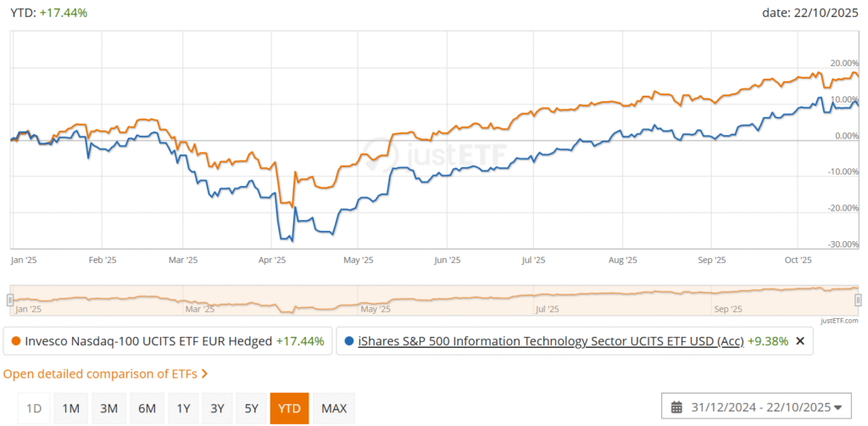
Task: Click the justETF.com credit below the chart
Action: [839, 321]
